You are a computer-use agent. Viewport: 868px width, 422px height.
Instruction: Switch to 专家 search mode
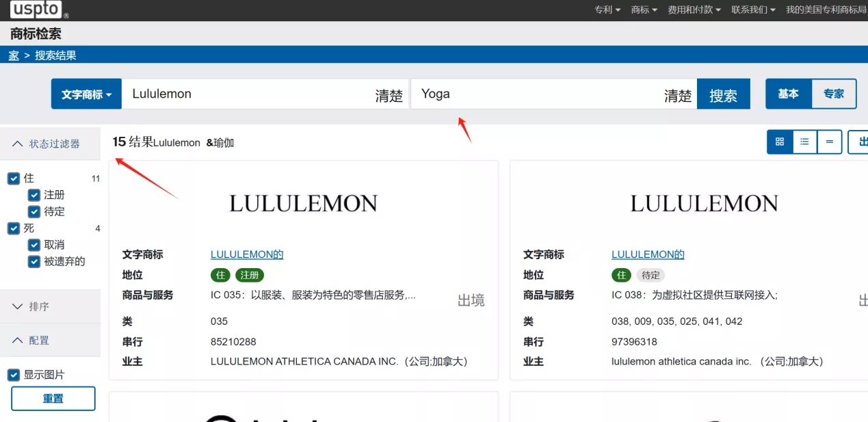coord(833,94)
